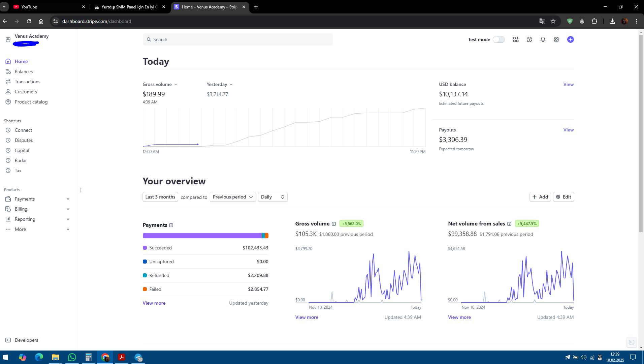Open the Daily interval selector
Image resolution: width=644 pixels, height=364 pixels.
tap(272, 197)
